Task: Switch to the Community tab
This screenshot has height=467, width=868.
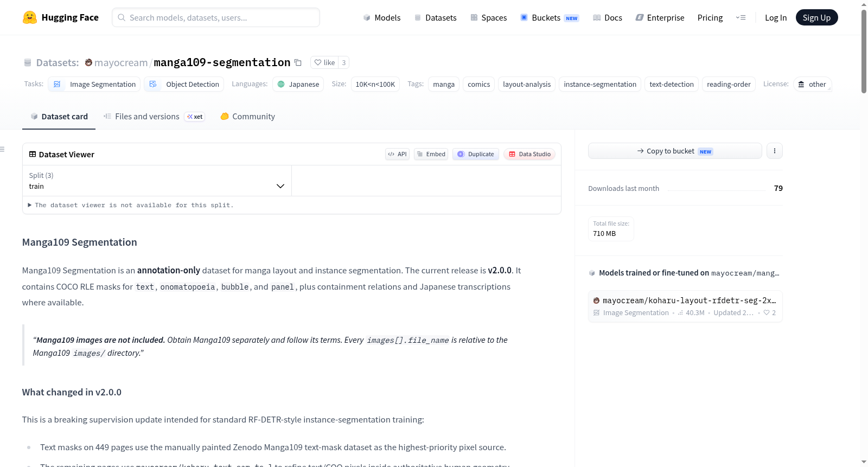Action: pyautogui.click(x=247, y=116)
